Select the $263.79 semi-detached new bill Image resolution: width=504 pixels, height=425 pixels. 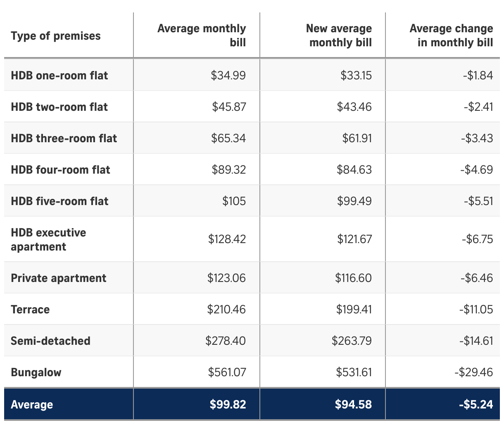click(352, 341)
